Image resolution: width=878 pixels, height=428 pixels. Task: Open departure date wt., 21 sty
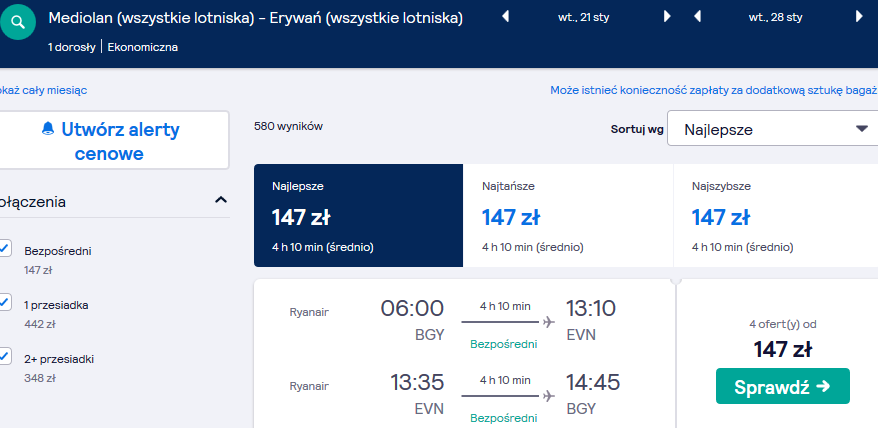583,17
